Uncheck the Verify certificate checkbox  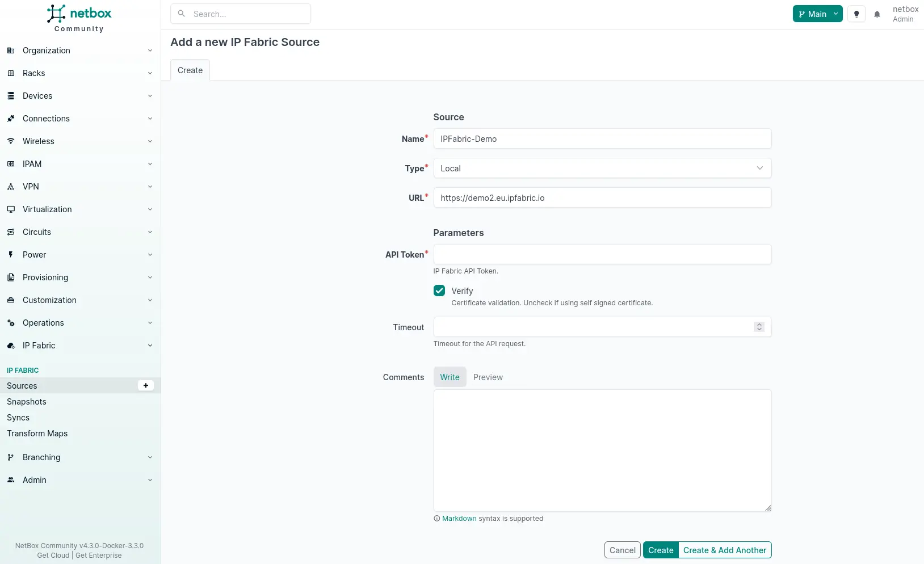click(439, 291)
